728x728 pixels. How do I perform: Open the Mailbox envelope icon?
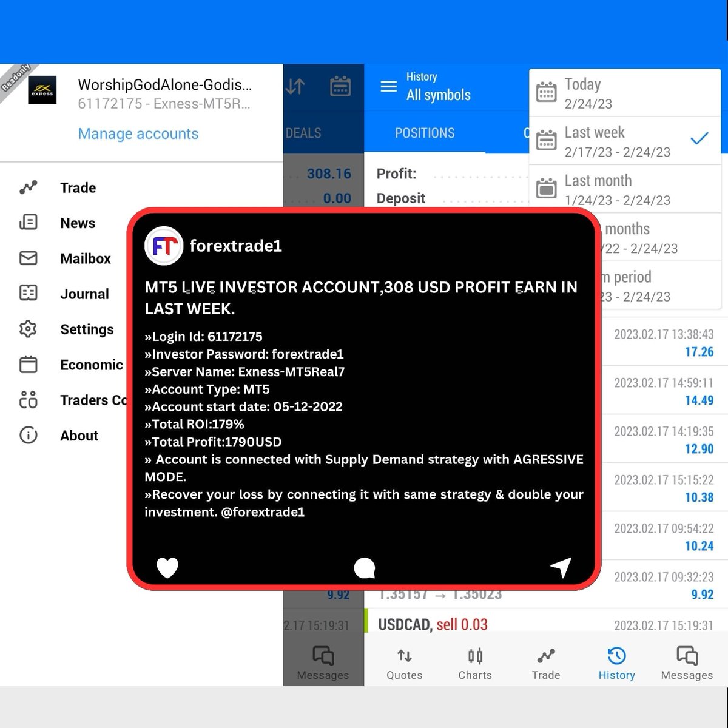[28, 258]
